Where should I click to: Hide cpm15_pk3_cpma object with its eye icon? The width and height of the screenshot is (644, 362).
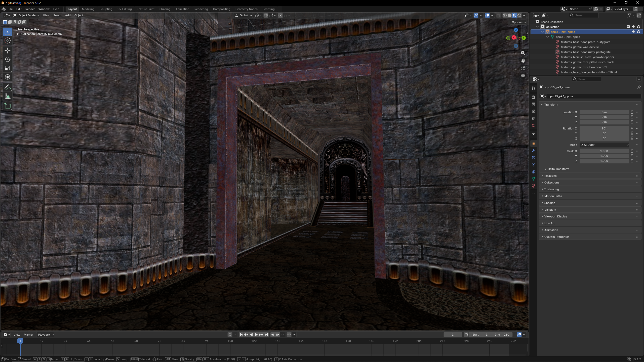click(x=633, y=32)
